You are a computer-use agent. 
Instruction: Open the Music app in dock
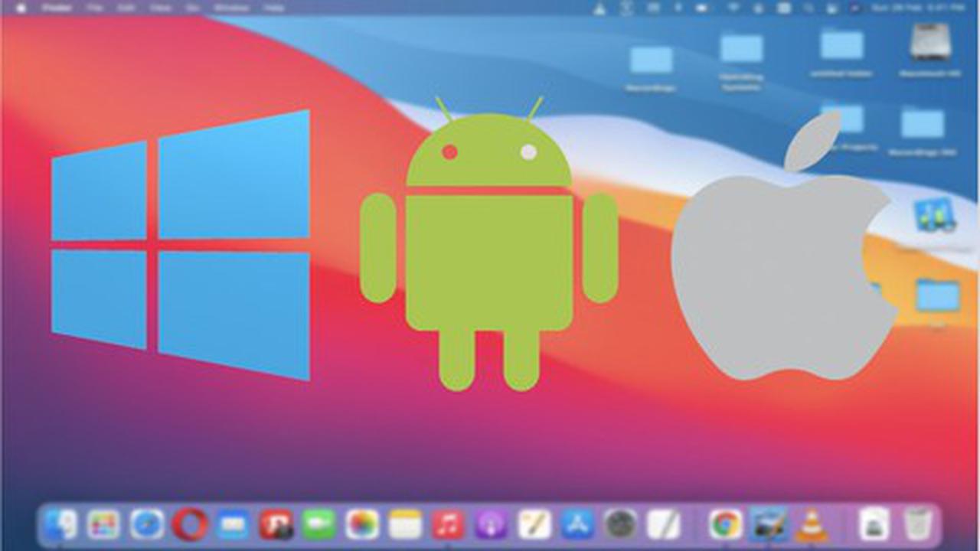pyautogui.click(x=448, y=525)
